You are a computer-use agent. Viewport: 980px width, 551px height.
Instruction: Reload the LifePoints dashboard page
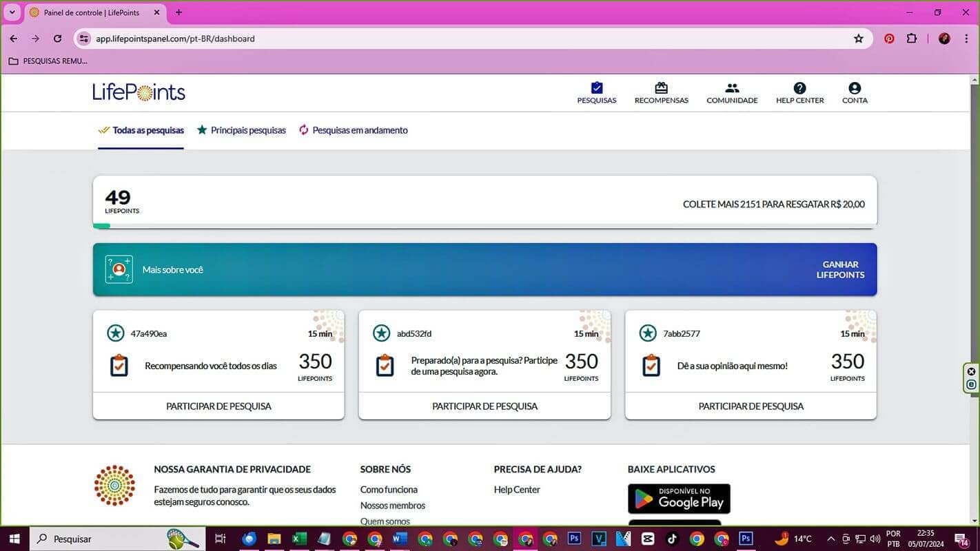tap(58, 39)
